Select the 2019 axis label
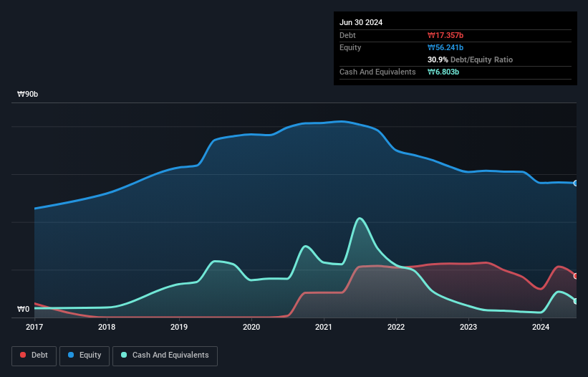The width and height of the screenshot is (588, 377). pos(179,327)
